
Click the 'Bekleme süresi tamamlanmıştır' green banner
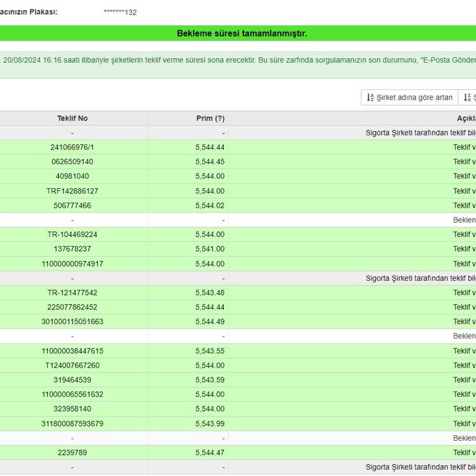point(242,33)
